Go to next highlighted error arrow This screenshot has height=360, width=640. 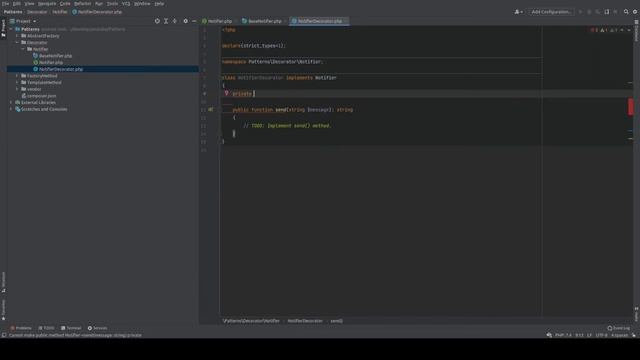click(x=629, y=30)
